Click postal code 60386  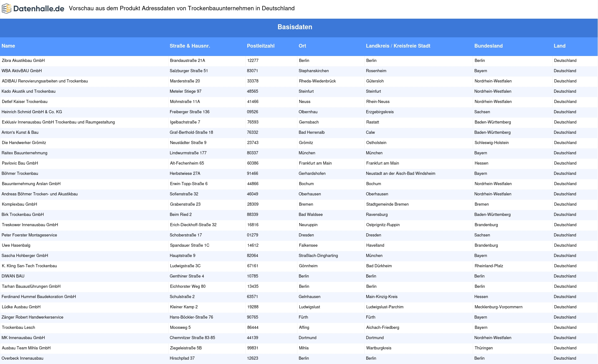(x=253, y=163)
